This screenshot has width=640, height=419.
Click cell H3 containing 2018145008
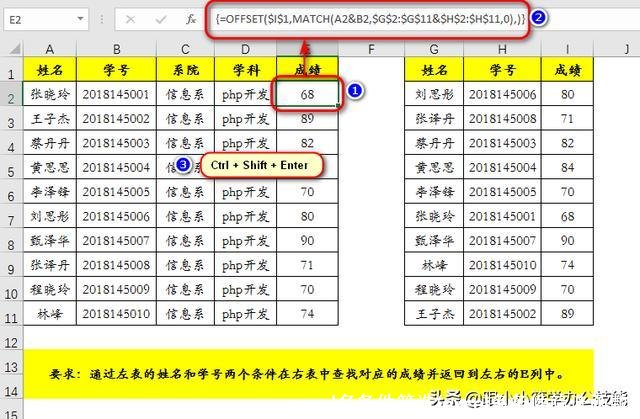coord(502,118)
